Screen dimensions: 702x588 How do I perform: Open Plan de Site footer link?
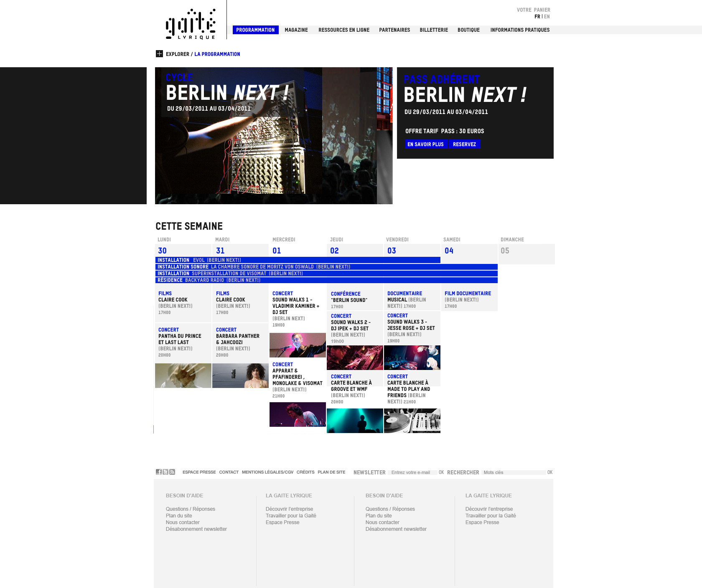click(331, 472)
